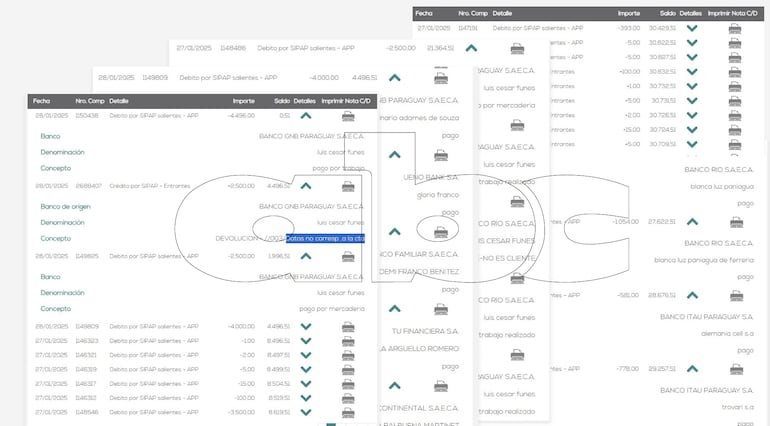Viewport: 770px width, 426px height.
Task: Collapse details of the -4,496.00 debit
Action: (x=306, y=116)
